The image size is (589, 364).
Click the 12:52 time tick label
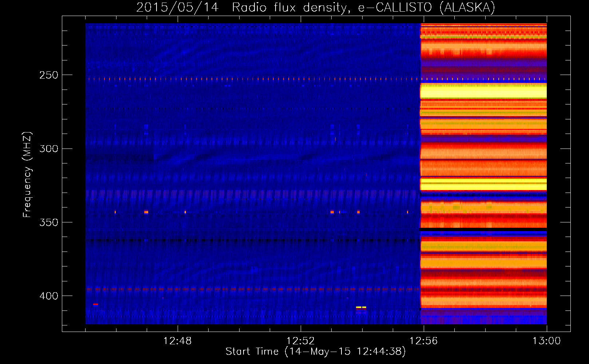click(x=301, y=341)
